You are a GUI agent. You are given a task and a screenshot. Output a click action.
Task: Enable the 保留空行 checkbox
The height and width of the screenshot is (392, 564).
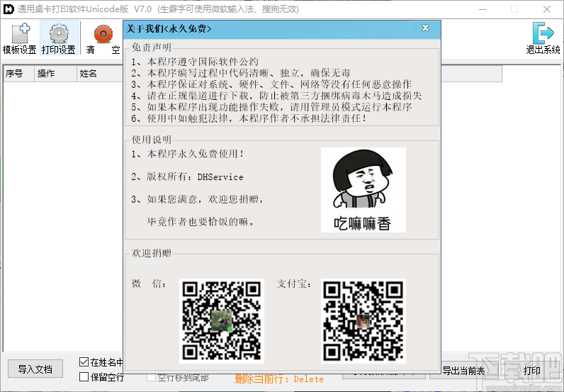click(x=84, y=377)
